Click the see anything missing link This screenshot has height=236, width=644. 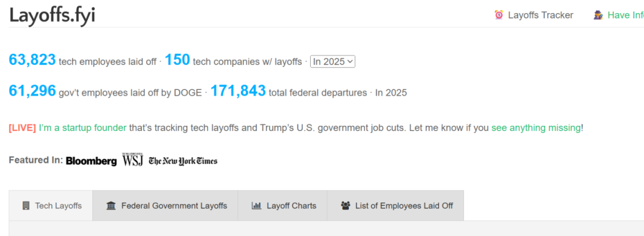(537, 128)
